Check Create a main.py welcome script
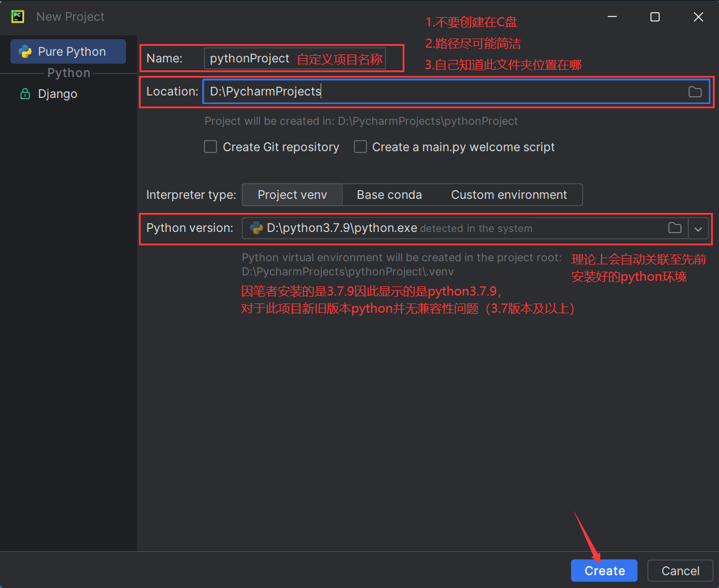Viewport: 719px width, 588px height. 360,147
